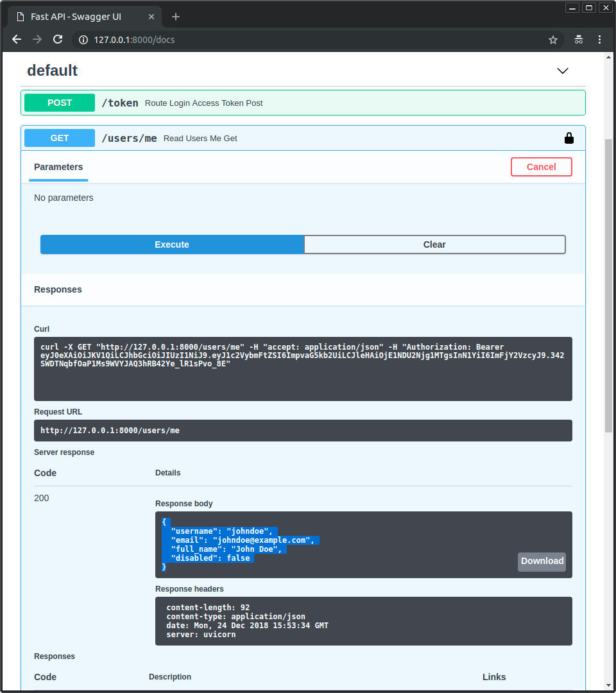The width and height of the screenshot is (616, 693).
Task: Click the browser back arrow
Action: [17, 40]
